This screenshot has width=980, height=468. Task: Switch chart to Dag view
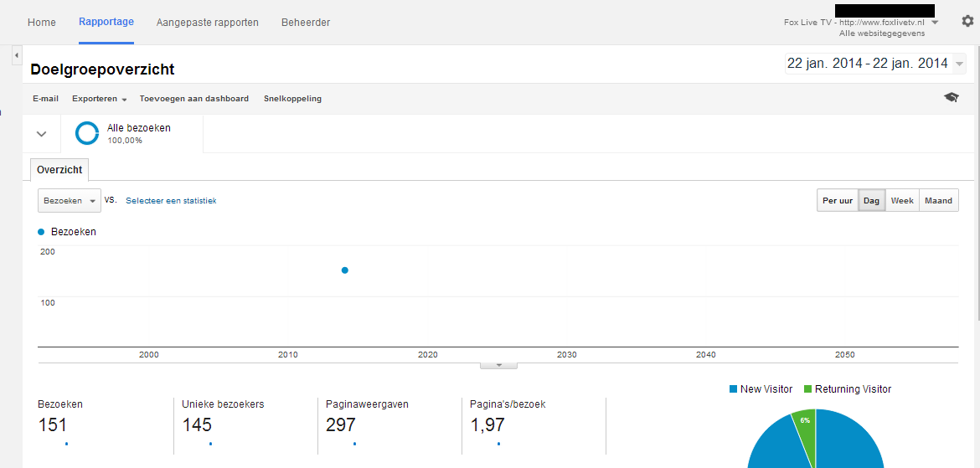tap(872, 201)
